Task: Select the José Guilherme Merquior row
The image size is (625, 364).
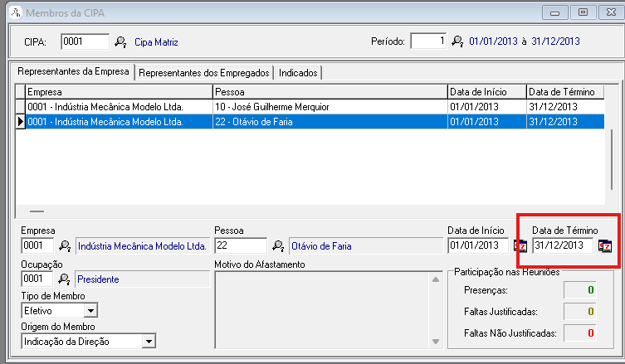Action: click(x=315, y=107)
